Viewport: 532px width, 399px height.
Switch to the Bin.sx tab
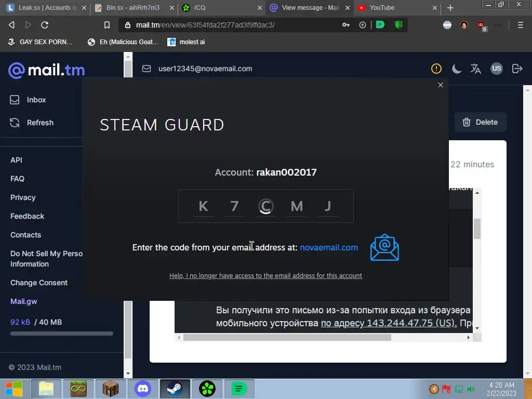pyautogui.click(x=134, y=7)
